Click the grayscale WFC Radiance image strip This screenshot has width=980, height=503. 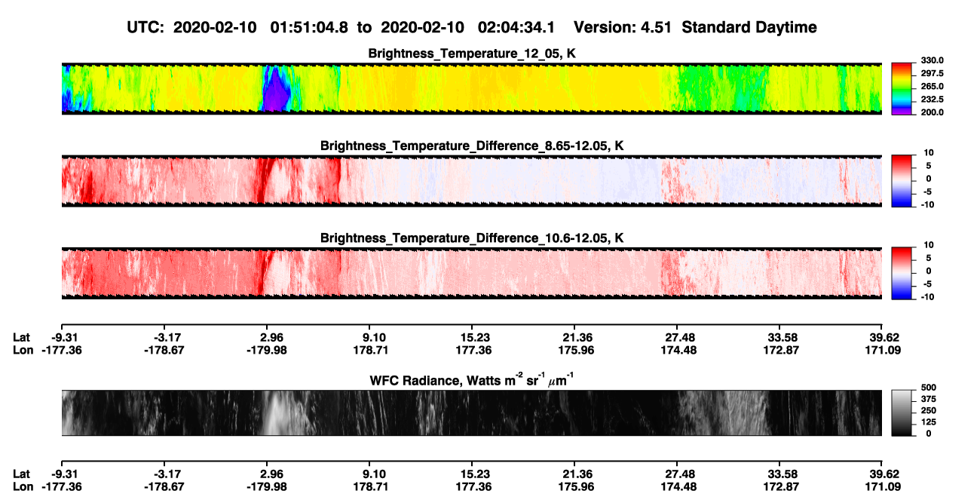[471, 413]
